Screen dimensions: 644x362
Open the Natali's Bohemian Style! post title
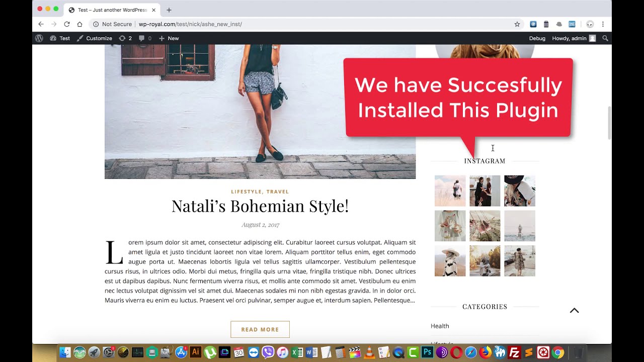tap(260, 206)
